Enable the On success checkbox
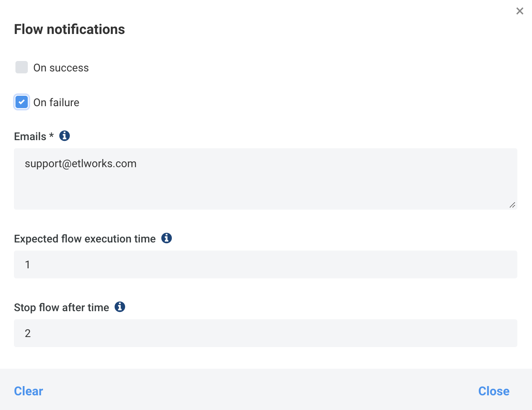 [22, 67]
